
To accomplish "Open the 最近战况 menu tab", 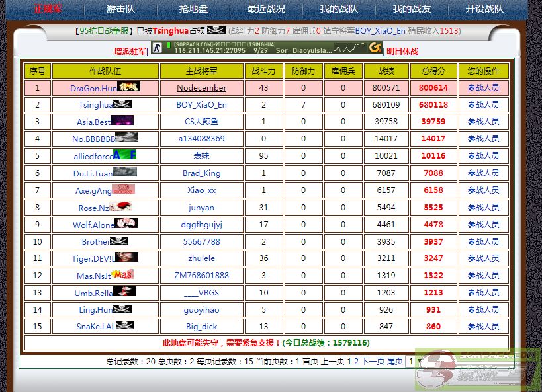I will tap(266, 9).
